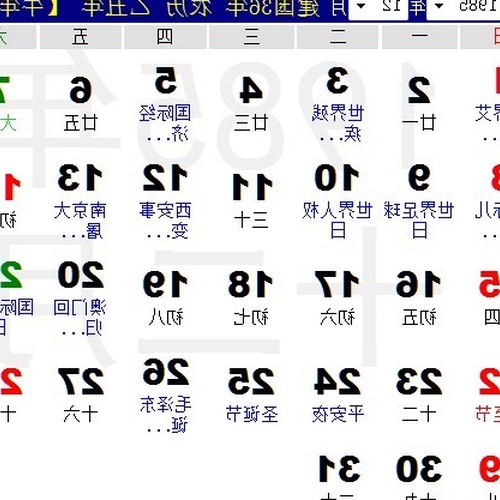Open the 国际经济 holiday link under 5
Viewport: 500px width, 500px height.
point(165,123)
